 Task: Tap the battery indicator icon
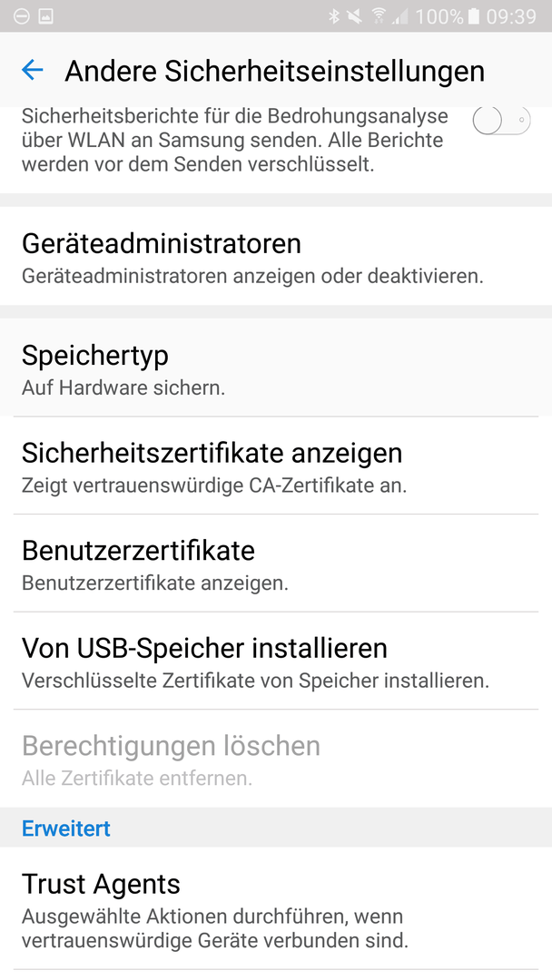(473, 16)
